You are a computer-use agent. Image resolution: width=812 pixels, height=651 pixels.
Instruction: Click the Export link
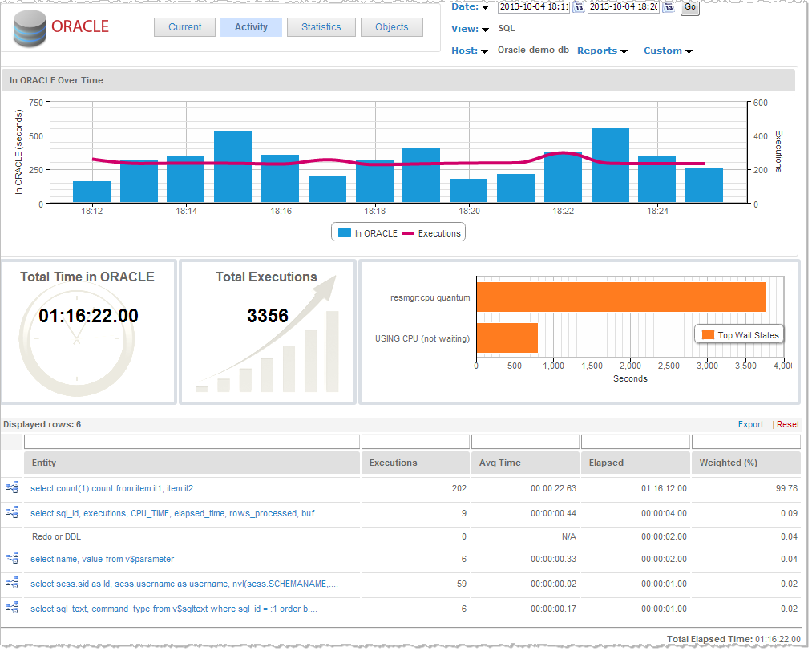coord(753,424)
